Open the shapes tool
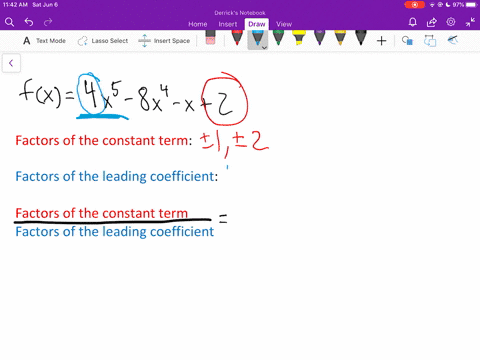Viewport: 480px width, 360px height. pyautogui.click(x=407, y=41)
